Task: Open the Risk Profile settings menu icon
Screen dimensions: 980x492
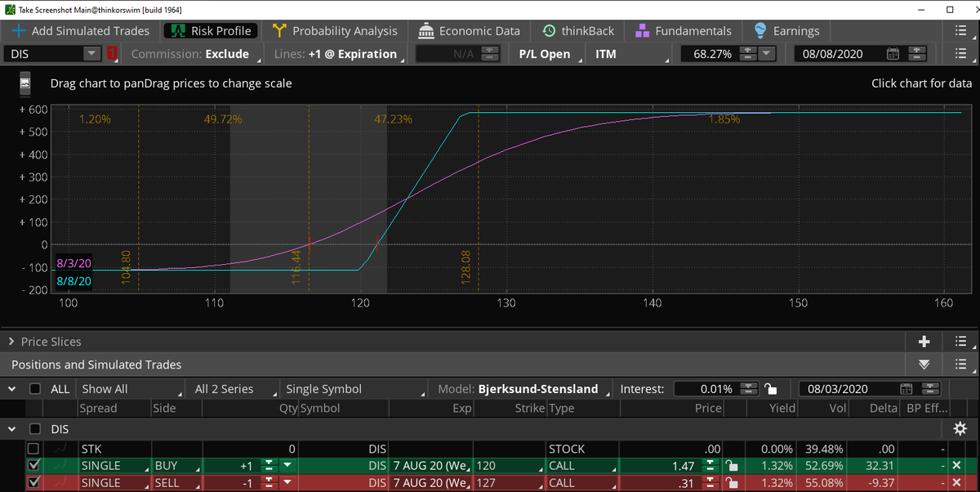Action: (x=960, y=54)
